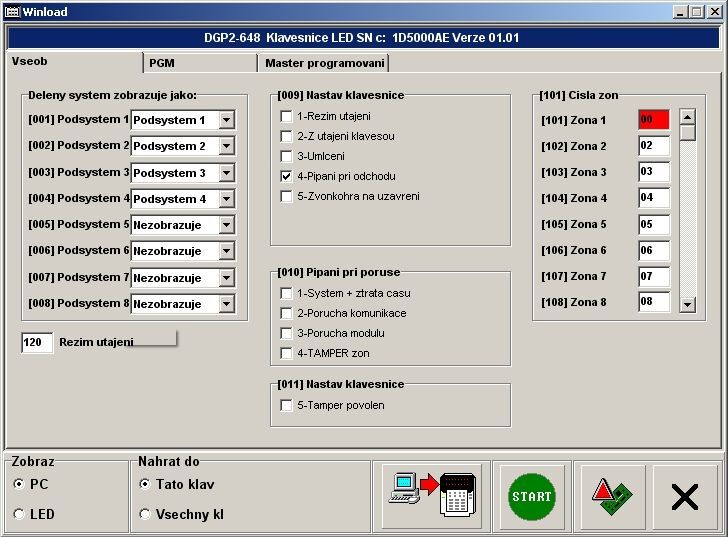
Task: Click the Rezim utajeni value field
Action: 37,342
